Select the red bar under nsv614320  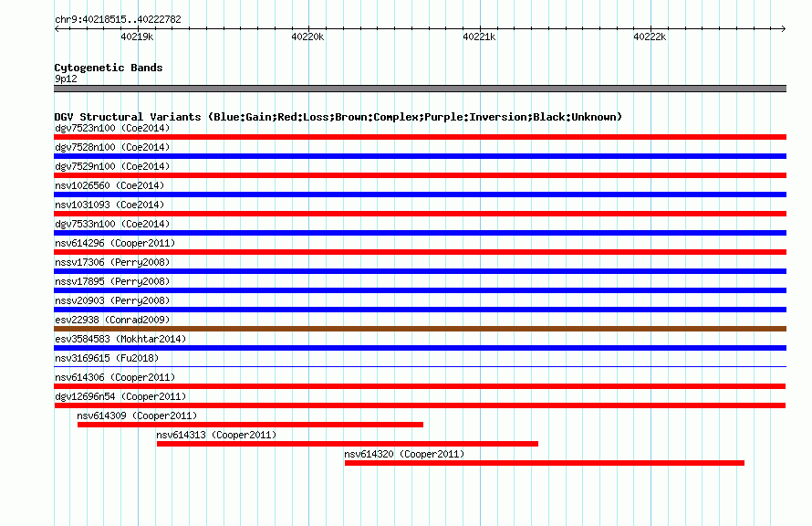(545, 463)
